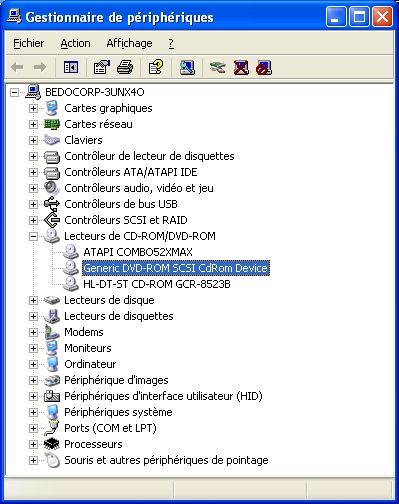Click the Lecteurs de disquettes floppy icon

coord(52,316)
